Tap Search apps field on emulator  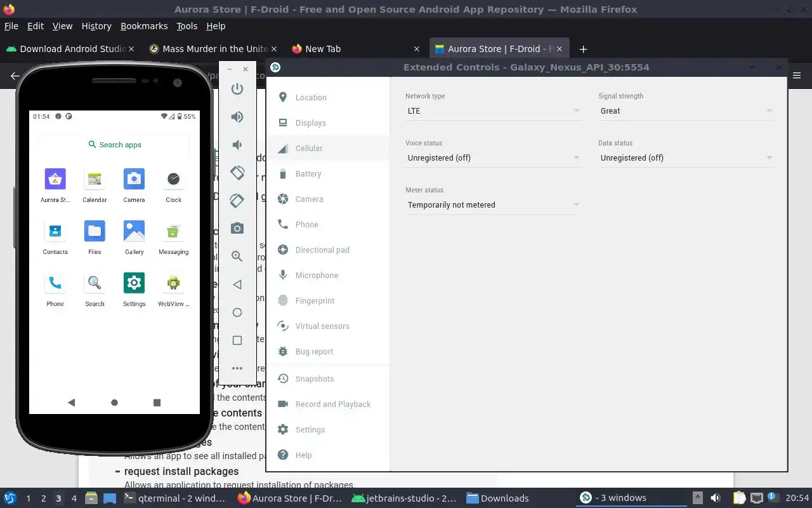pos(115,145)
